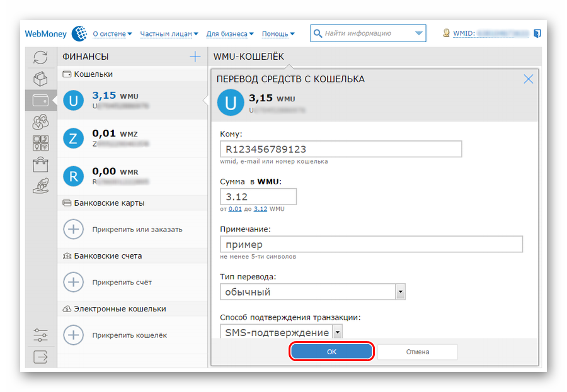567x392 pixels.
Task: Select the WMZ wallet Z icon
Action: pyautogui.click(x=74, y=138)
